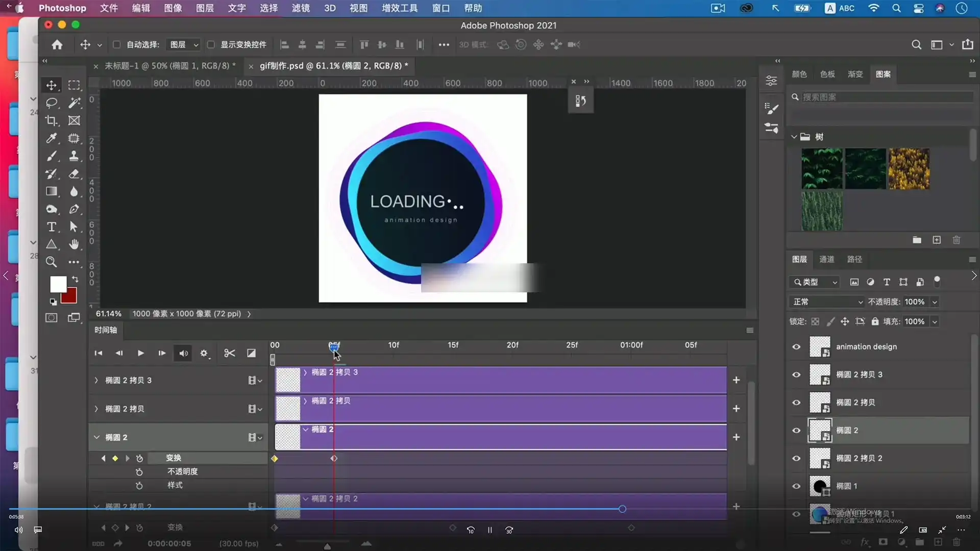Screen dimensions: 980x551
Task: Expand the 椭圆 2 拷贝 3 timeline track
Action: tap(96, 380)
